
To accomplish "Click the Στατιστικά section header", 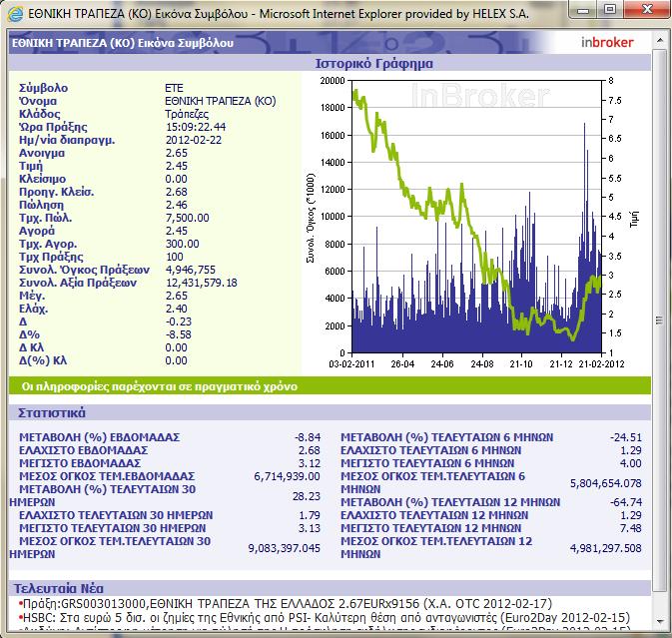I will coord(52,412).
